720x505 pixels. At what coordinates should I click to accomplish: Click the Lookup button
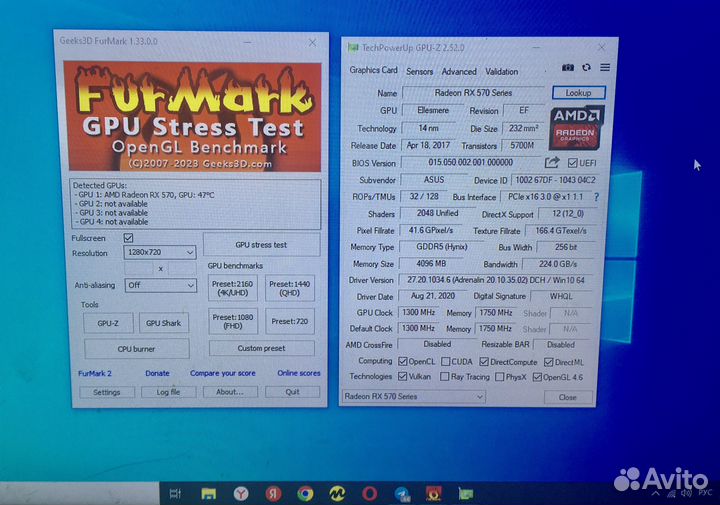click(x=579, y=93)
